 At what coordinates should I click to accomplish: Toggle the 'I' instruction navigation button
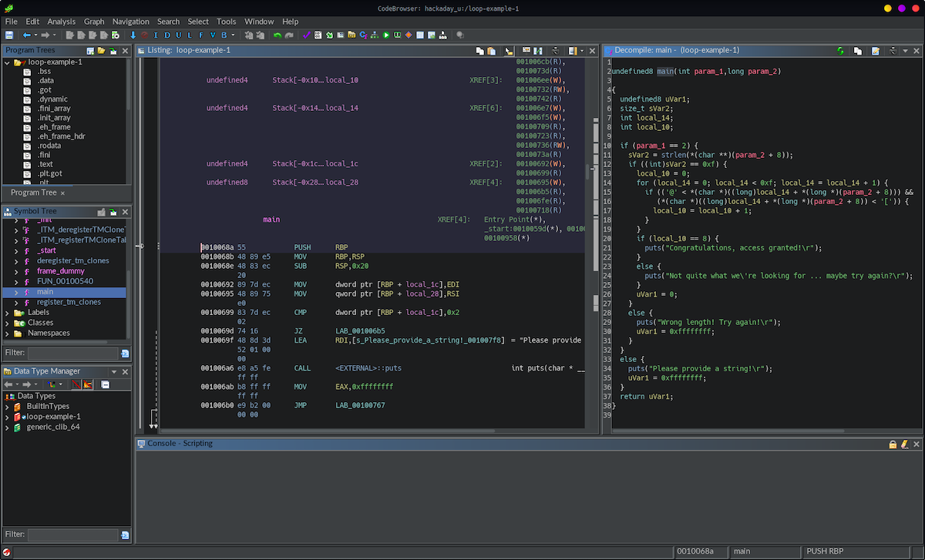pyautogui.click(x=156, y=35)
